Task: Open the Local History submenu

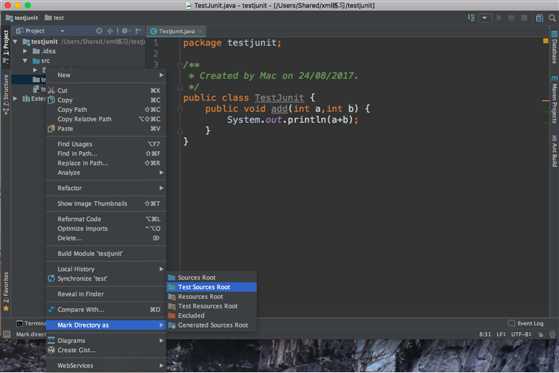Action: pyautogui.click(x=107, y=269)
